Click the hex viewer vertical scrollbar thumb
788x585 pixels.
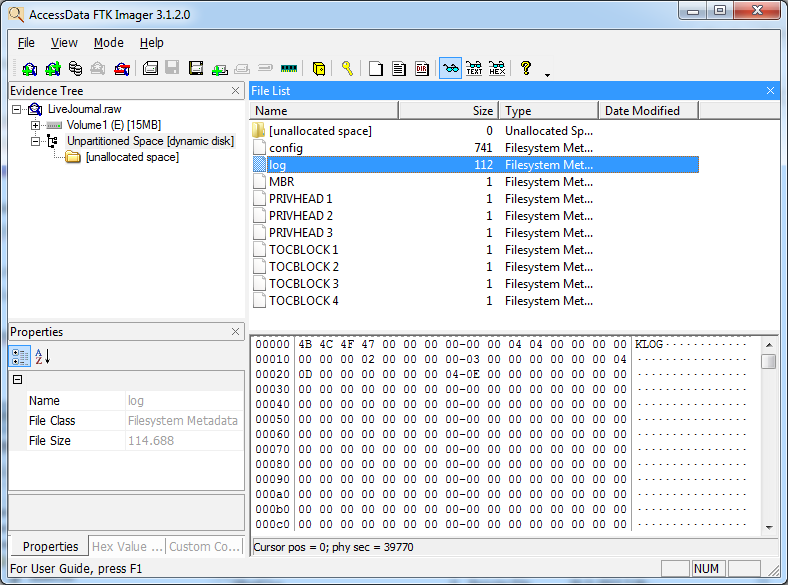click(x=768, y=361)
